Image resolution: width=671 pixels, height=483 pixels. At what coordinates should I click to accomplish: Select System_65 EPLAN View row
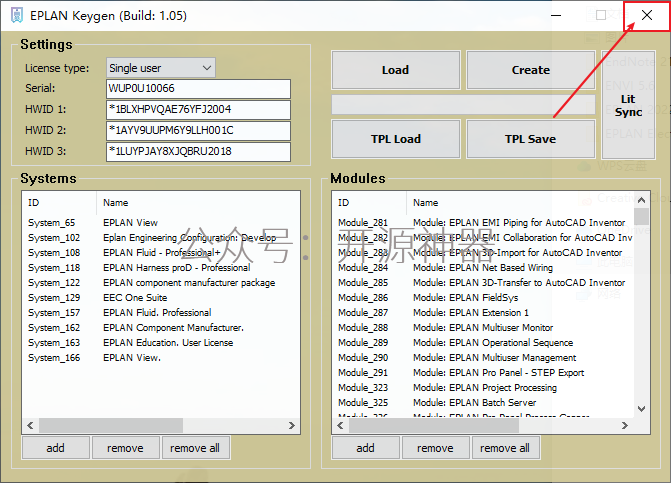161,222
